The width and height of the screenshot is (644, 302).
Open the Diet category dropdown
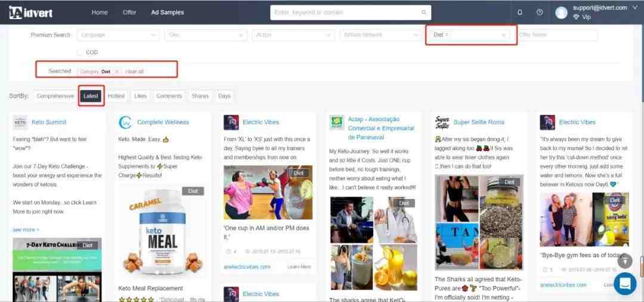tap(470, 35)
